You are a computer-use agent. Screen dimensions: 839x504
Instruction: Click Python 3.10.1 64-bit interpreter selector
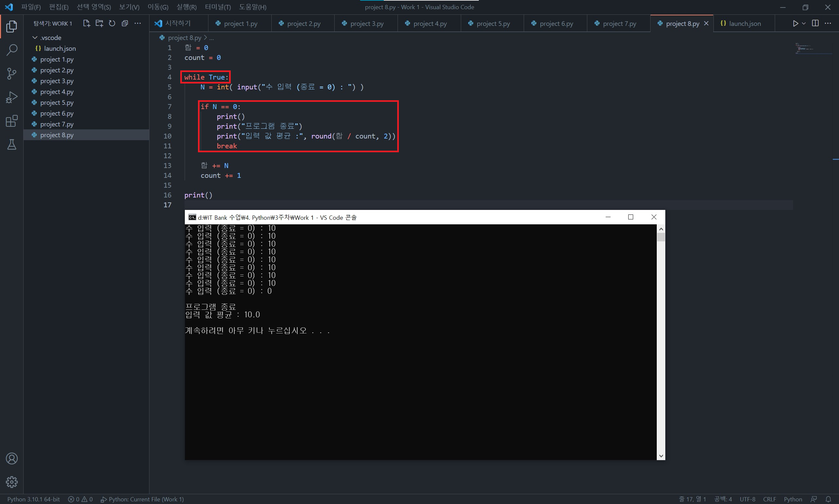(x=33, y=499)
